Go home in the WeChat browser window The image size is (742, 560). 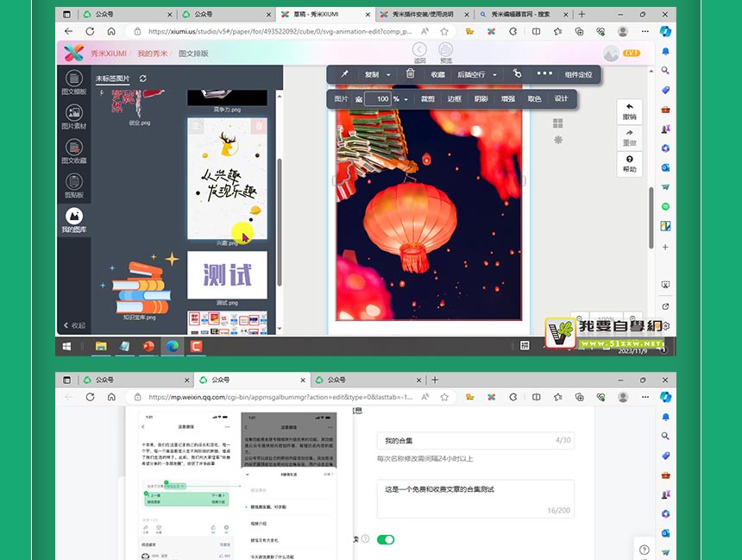pyautogui.click(x=111, y=397)
